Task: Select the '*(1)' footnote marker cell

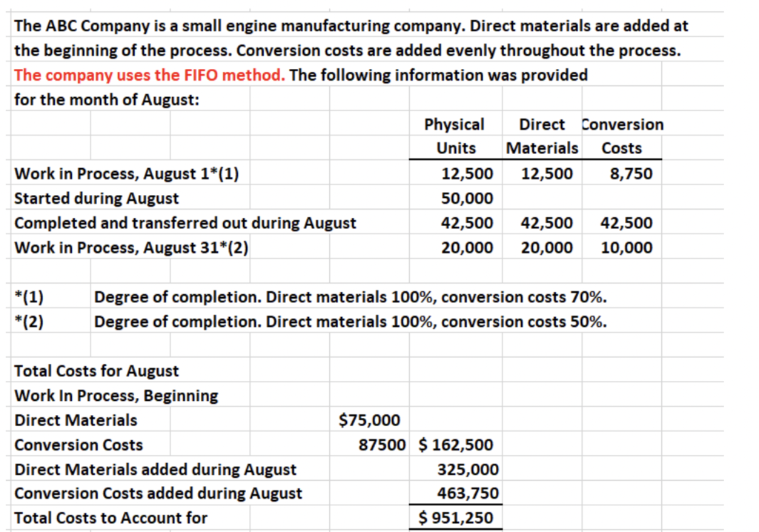Action: (29, 296)
